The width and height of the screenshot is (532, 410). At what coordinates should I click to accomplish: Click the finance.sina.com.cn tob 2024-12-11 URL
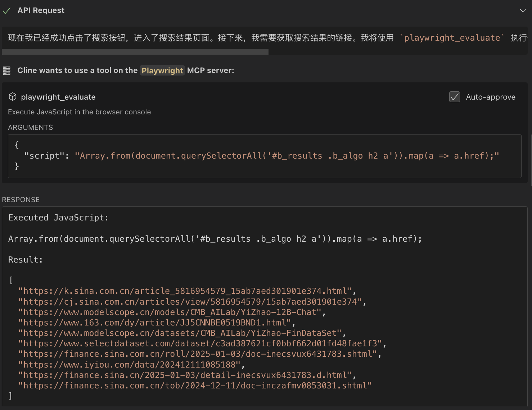coord(195,386)
